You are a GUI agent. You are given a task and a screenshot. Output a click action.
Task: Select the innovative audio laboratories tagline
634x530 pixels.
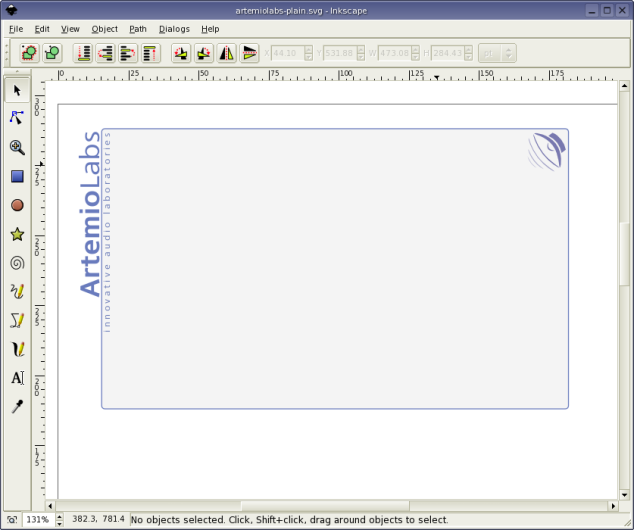click(107, 232)
